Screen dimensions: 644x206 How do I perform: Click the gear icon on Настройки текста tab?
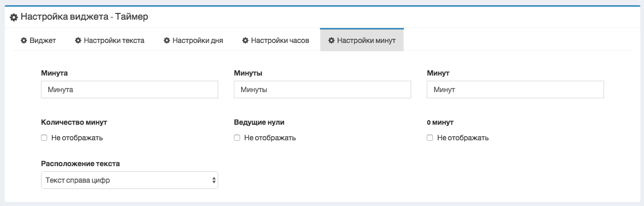[x=78, y=40]
